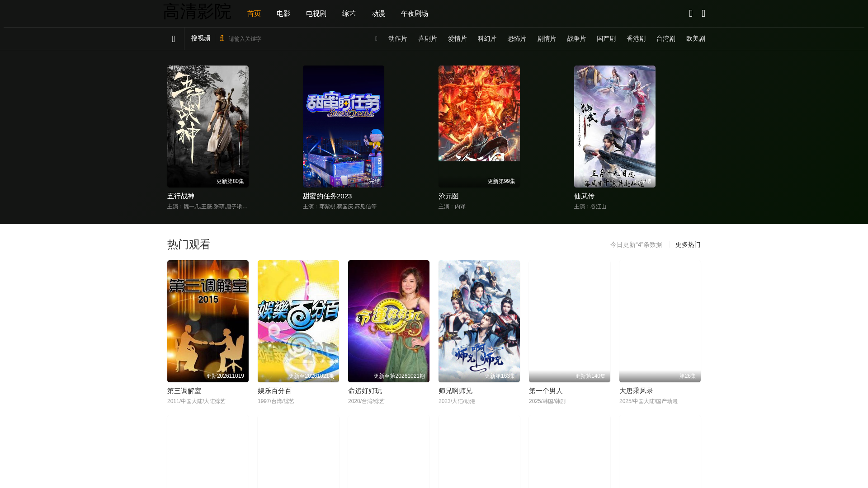
Task: Open the 首页 tab
Action: tap(254, 14)
